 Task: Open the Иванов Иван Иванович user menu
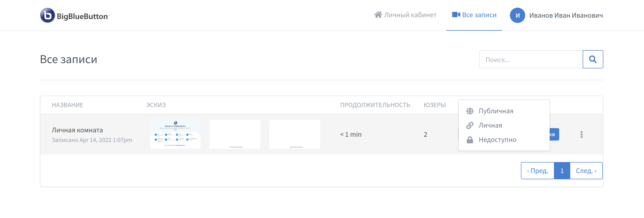click(556, 16)
